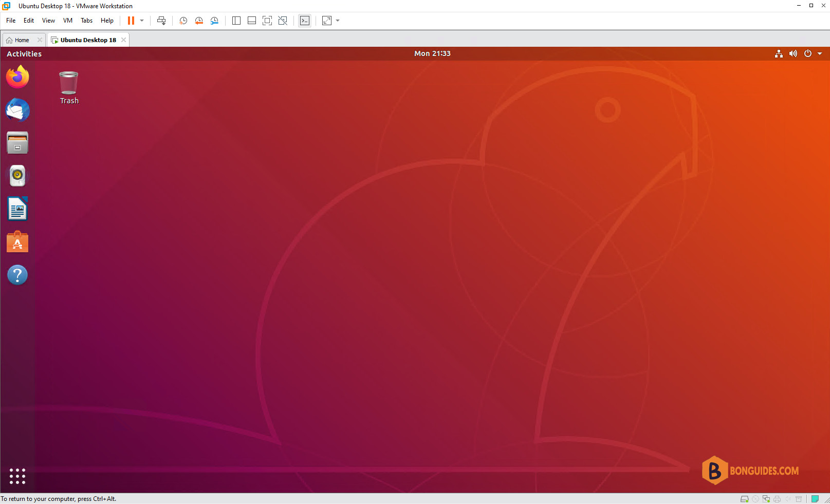830x504 pixels.
Task: Click the Send Ctrl+Alt+Del toolbar icon
Action: pyautogui.click(x=161, y=21)
